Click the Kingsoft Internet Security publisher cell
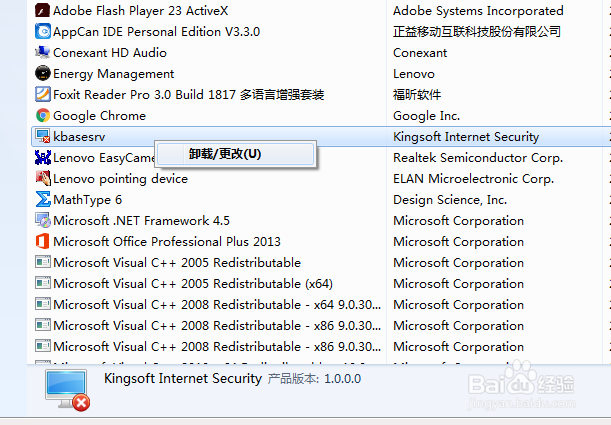 pos(466,136)
